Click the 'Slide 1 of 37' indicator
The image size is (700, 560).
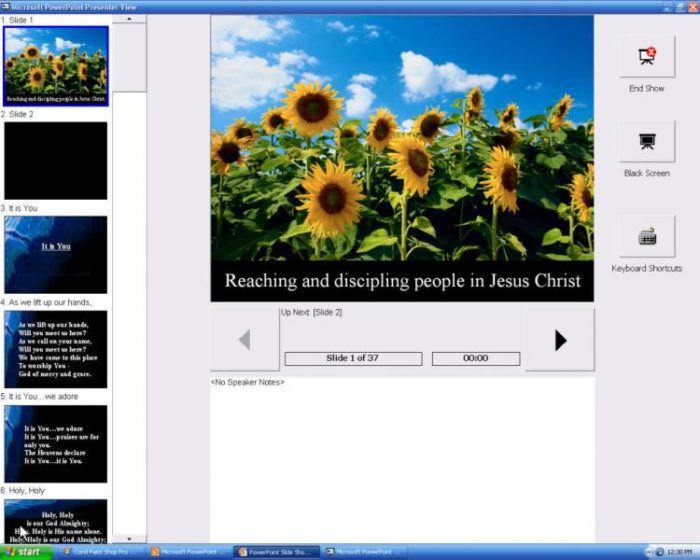(353, 358)
